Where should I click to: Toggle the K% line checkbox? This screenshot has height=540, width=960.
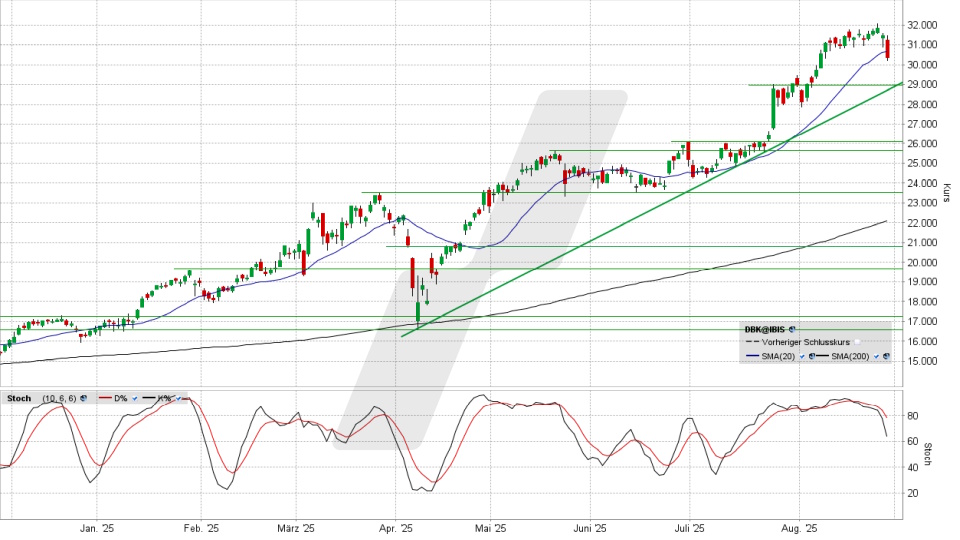click(179, 398)
